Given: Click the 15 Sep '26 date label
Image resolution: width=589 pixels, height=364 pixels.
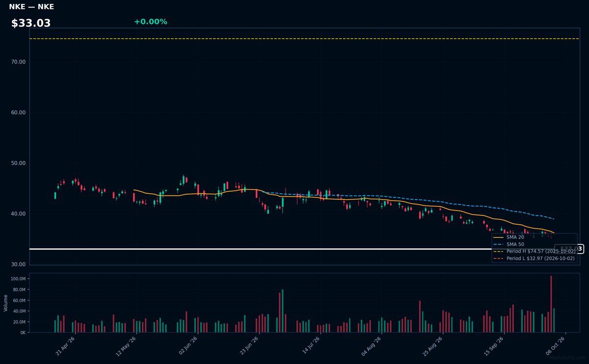Looking at the screenshot, I should (x=494, y=346).
